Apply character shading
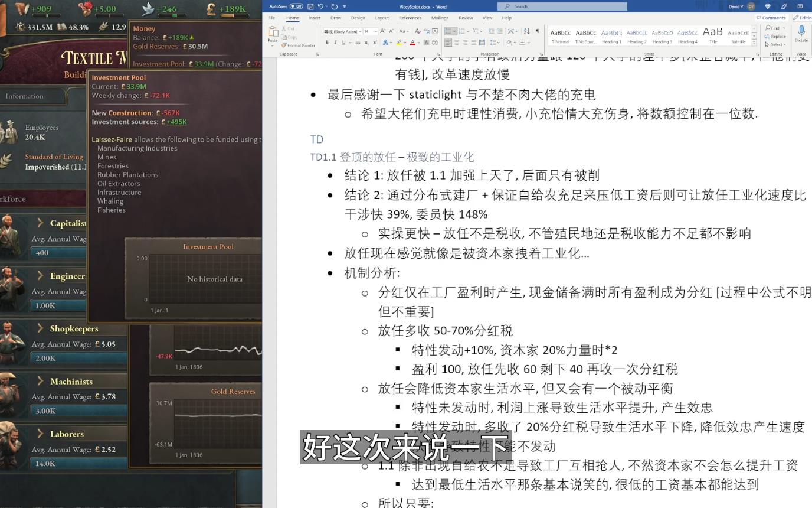Image resolution: width=812 pixels, height=508 pixels. [426, 43]
